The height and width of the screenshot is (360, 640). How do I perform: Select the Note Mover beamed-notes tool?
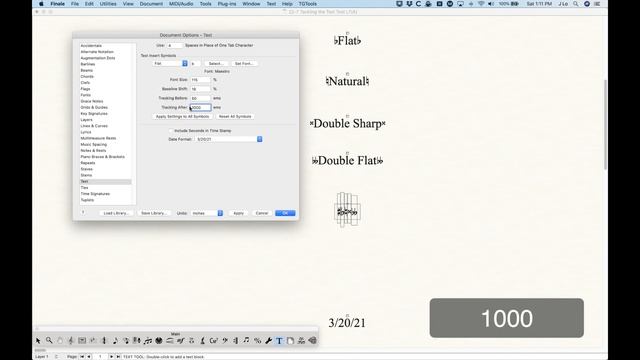247,340
